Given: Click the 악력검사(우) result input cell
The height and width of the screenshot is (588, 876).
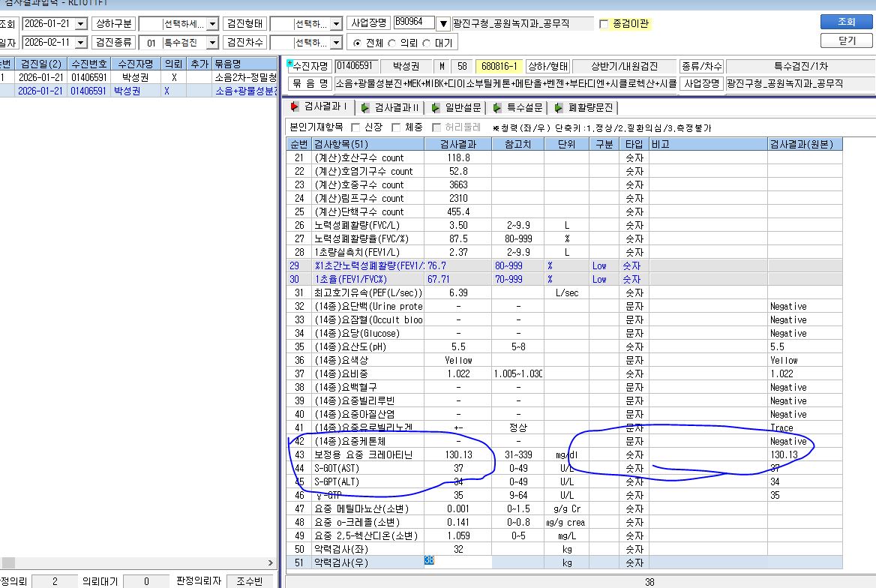Looking at the screenshot, I should click(x=458, y=562).
